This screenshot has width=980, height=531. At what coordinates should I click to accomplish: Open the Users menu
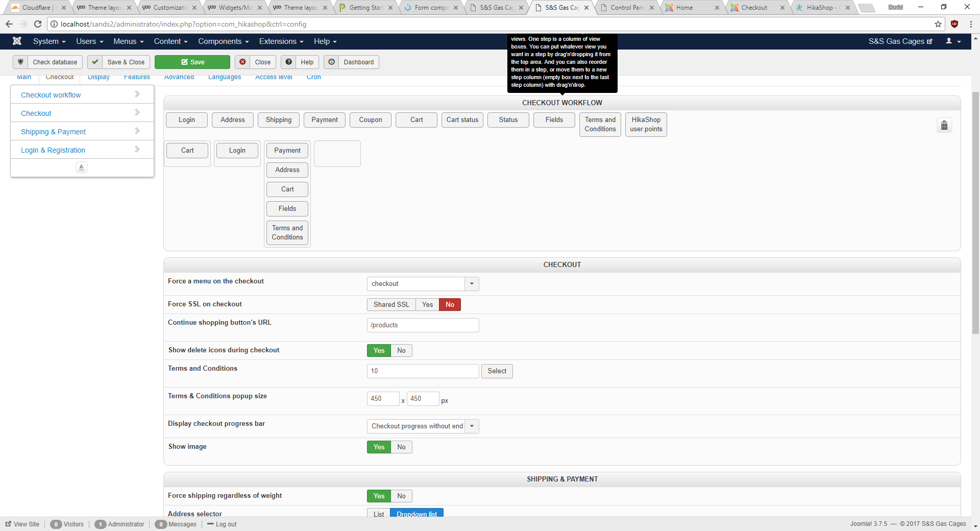click(90, 41)
